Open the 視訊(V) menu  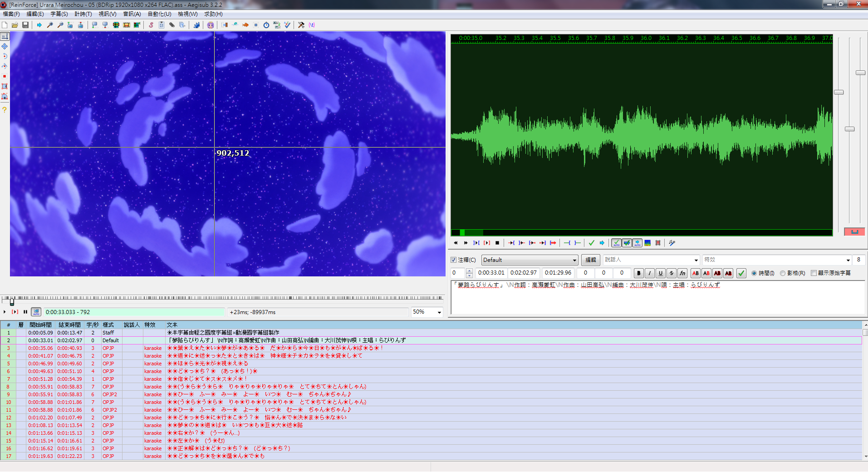108,14
